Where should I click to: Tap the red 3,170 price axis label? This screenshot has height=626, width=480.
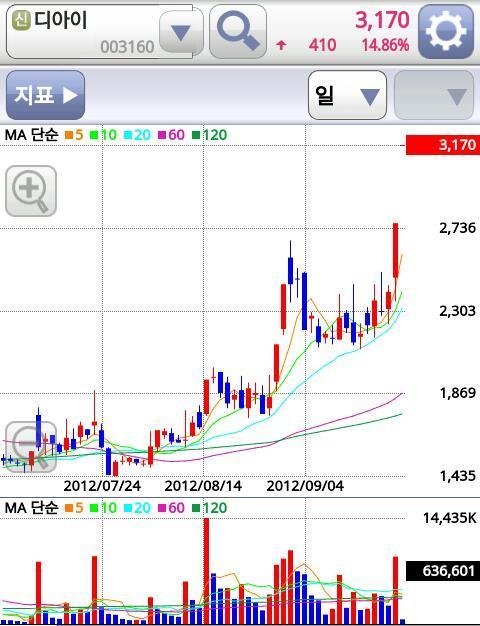click(443, 145)
